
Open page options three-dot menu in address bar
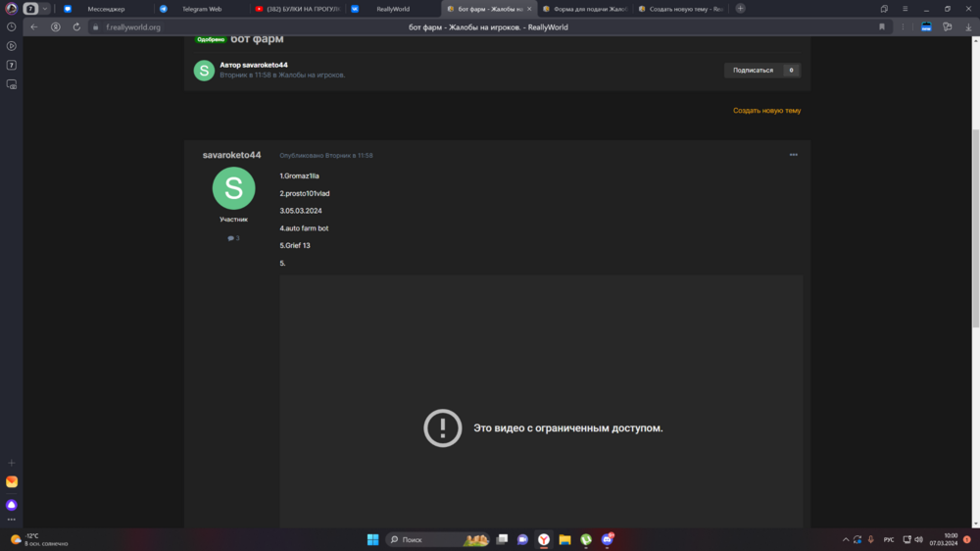click(903, 26)
